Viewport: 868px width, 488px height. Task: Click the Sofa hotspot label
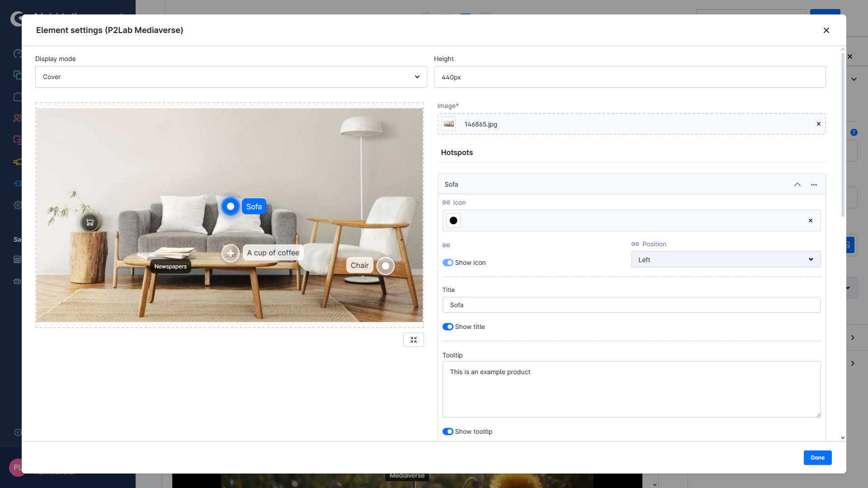click(x=254, y=206)
